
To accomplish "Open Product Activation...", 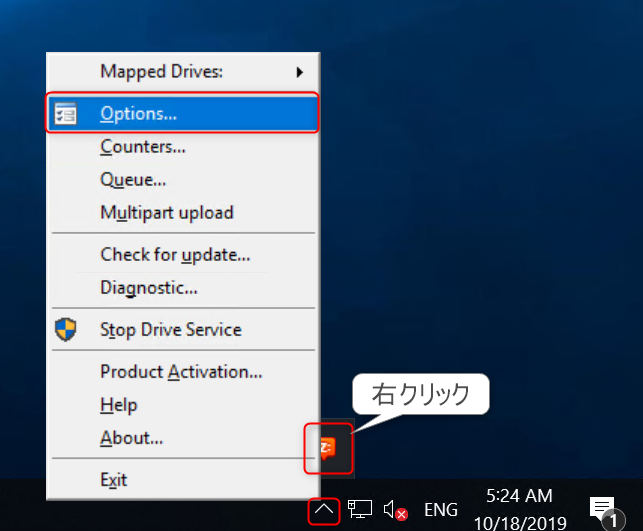I will tap(182, 371).
